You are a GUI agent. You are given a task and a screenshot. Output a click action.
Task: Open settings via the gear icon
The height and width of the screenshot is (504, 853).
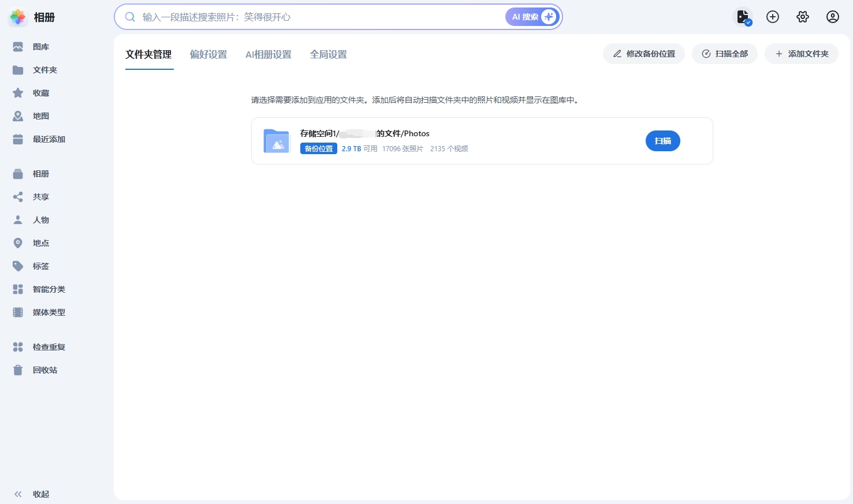[802, 17]
